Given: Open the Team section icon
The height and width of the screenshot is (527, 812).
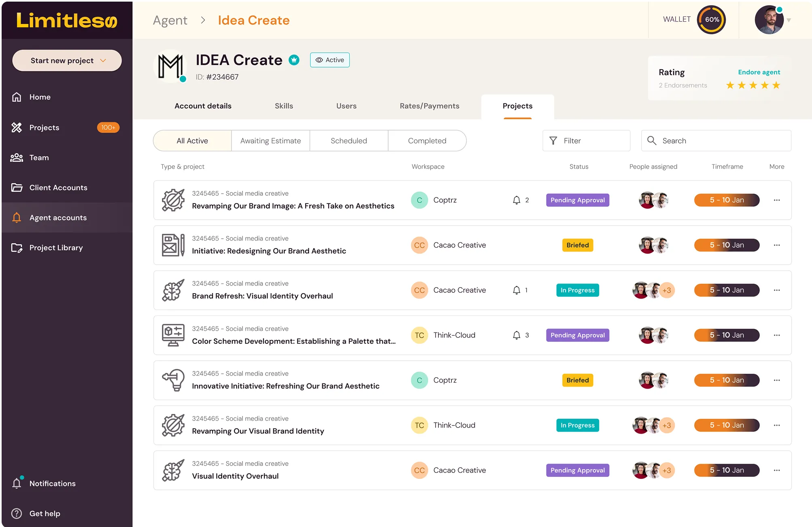Looking at the screenshot, I should click(17, 158).
